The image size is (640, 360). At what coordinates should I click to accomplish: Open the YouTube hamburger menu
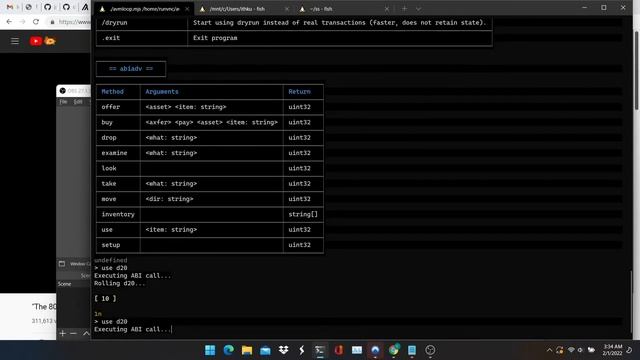coord(15,41)
